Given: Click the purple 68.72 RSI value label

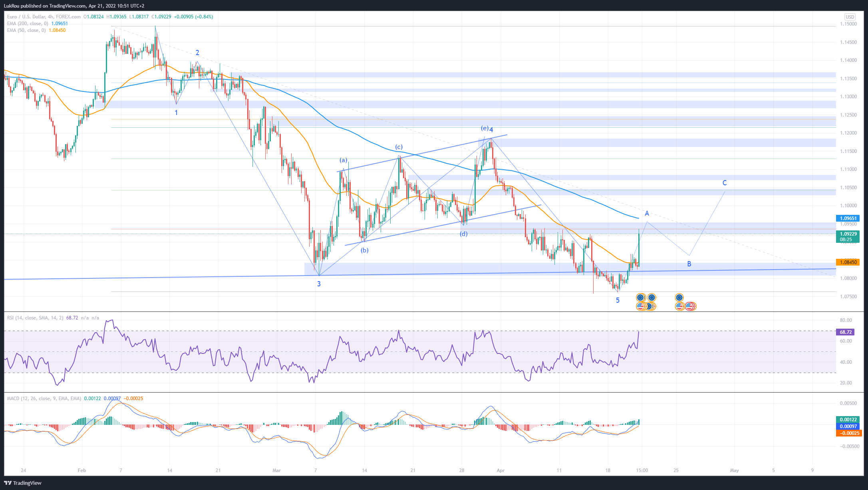Looking at the screenshot, I should (846, 332).
